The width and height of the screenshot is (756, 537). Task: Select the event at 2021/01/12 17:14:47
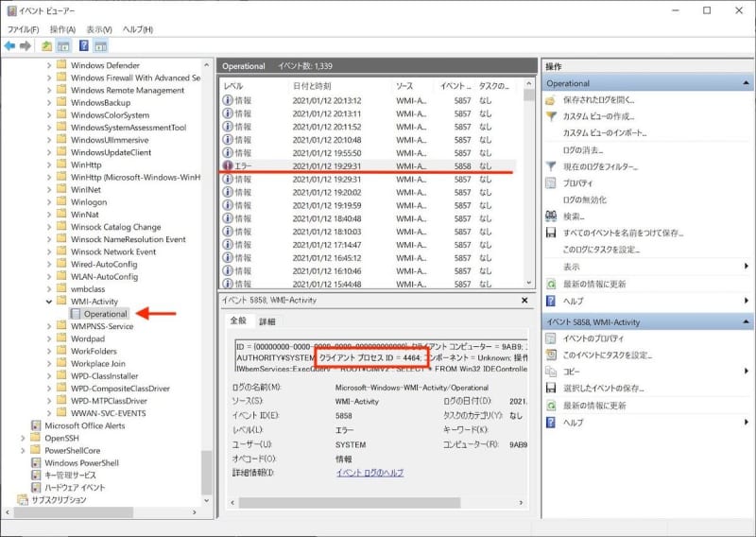tap(369, 245)
